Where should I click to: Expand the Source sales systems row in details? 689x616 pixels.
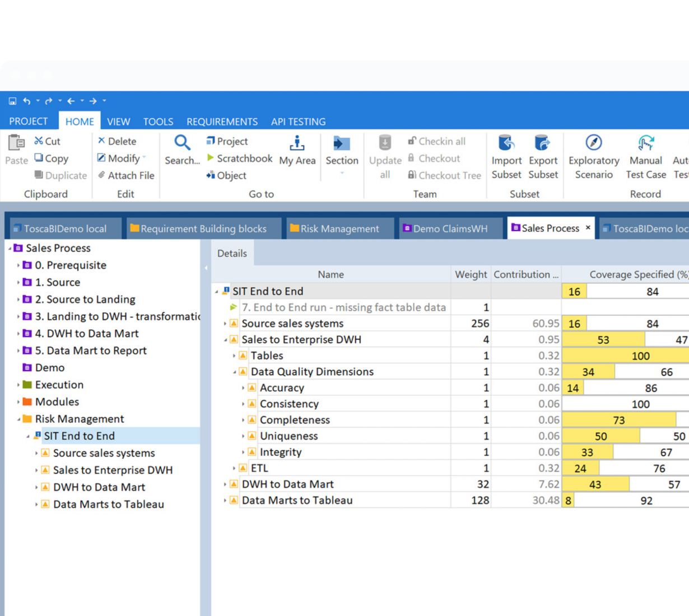[x=225, y=324]
